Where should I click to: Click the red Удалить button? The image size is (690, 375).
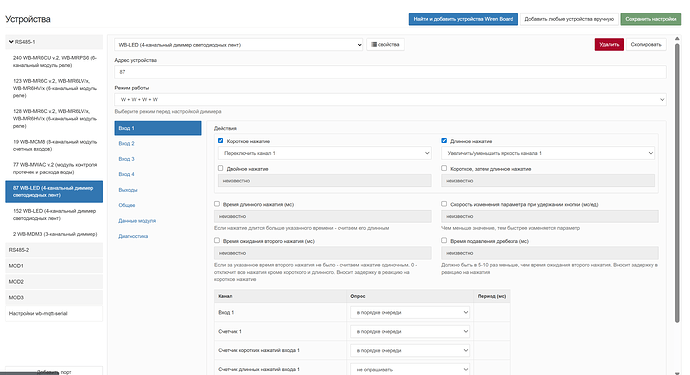(609, 44)
